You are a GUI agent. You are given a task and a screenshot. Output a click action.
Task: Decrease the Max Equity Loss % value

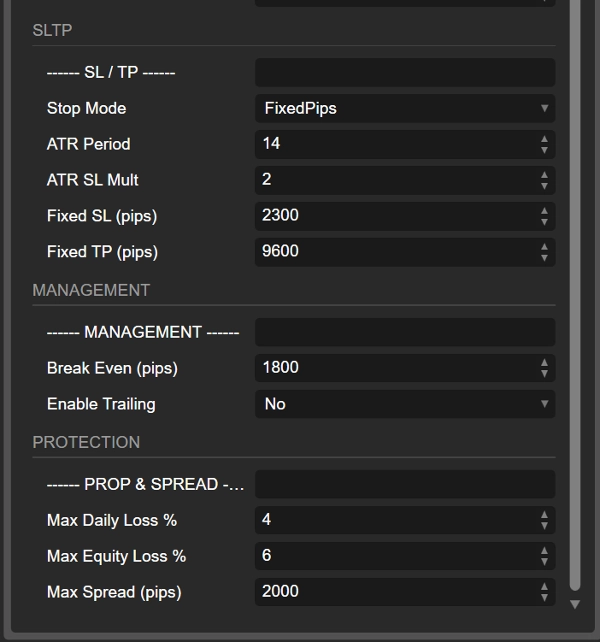544,562
